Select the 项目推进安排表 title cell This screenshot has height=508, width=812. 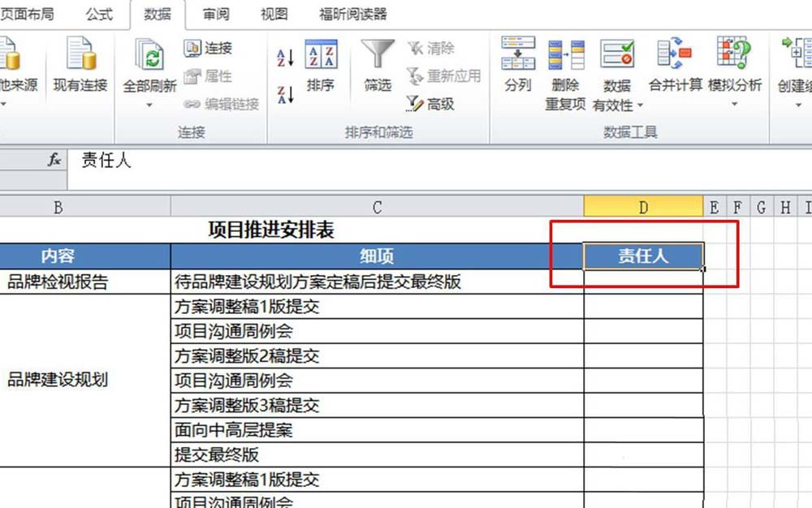pyautogui.click(x=271, y=230)
